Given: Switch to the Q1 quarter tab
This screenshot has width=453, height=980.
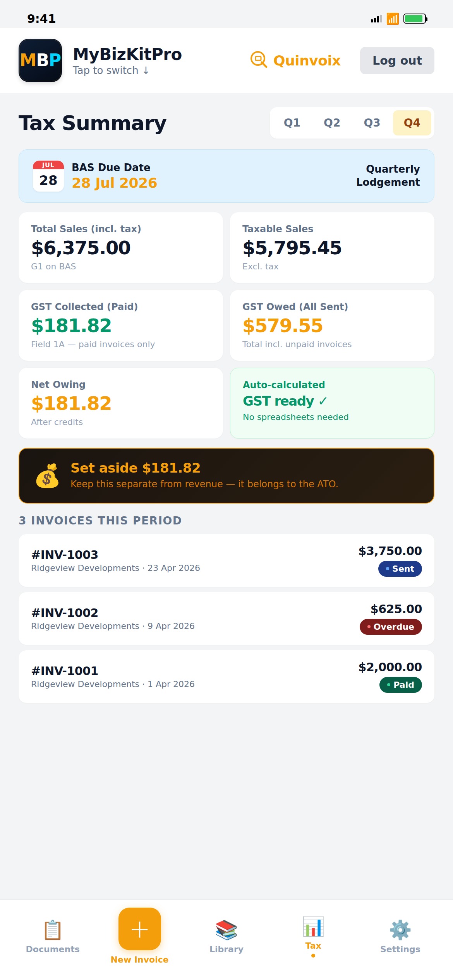Looking at the screenshot, I should 292,123.
